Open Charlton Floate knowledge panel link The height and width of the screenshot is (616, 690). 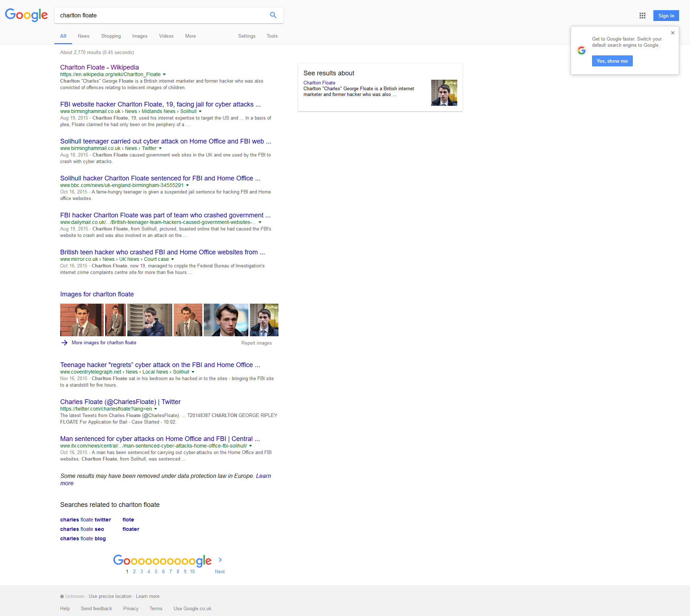tap(319, 83)
